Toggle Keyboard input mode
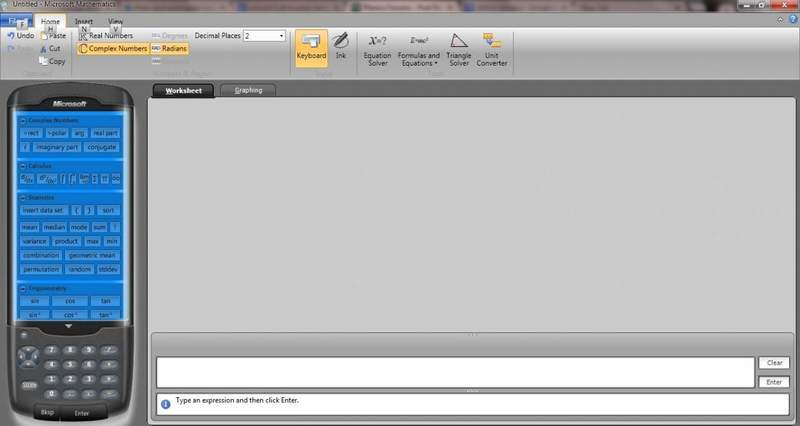800x426 pixels. click(x=311, y=48)
